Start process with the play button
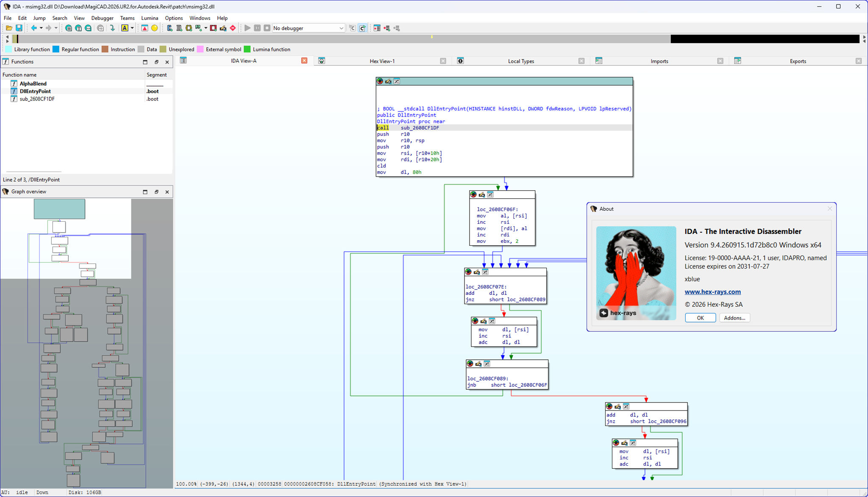 point(248,28)
